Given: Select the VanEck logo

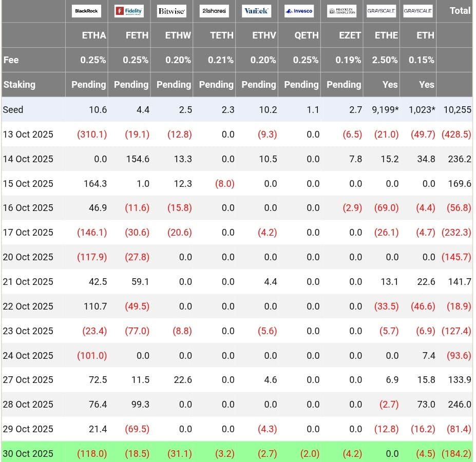Looking at the screenshot, I should pos(256,11).
